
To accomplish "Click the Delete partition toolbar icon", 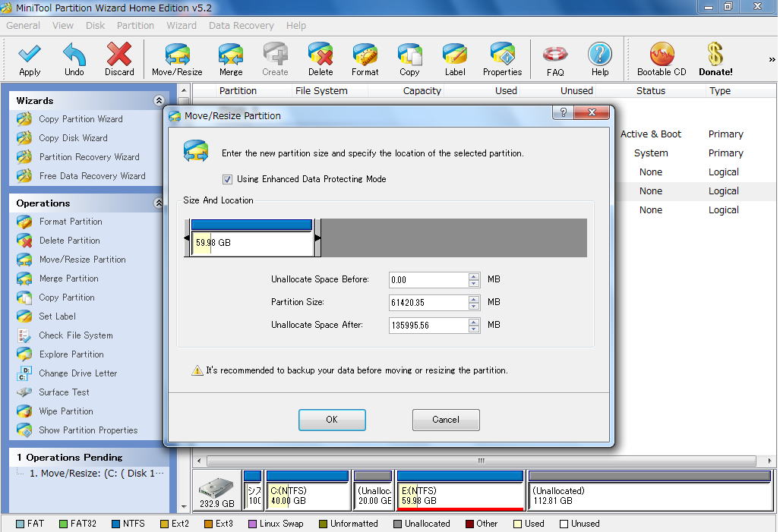I will 321,59.
